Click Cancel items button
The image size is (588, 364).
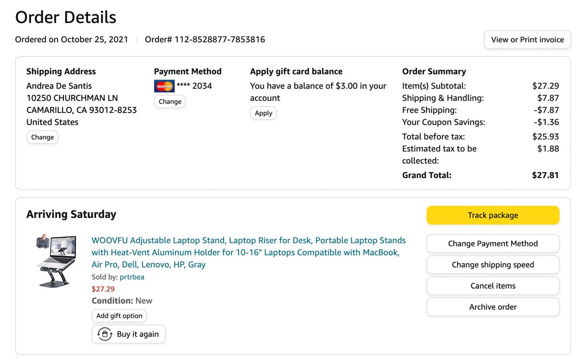[492, 286]
